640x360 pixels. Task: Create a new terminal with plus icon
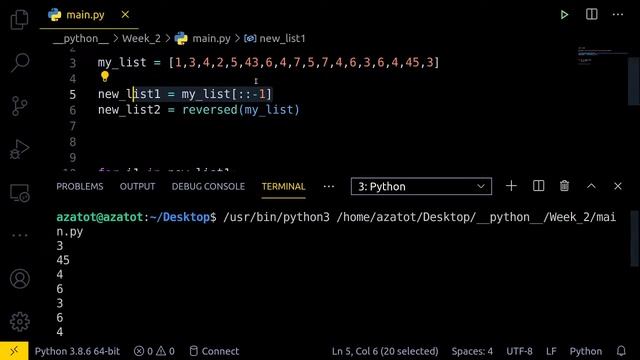pos(511,186)
